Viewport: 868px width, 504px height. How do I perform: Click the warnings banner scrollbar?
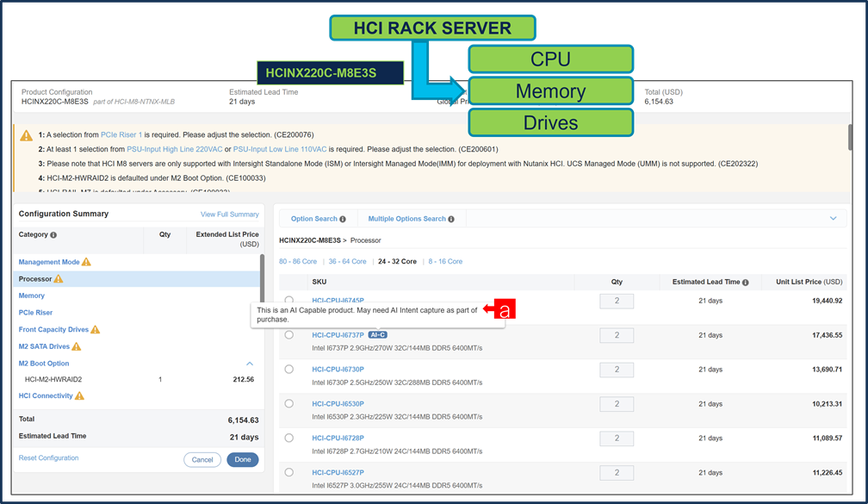pyautogui.click(x=850, y=137)
